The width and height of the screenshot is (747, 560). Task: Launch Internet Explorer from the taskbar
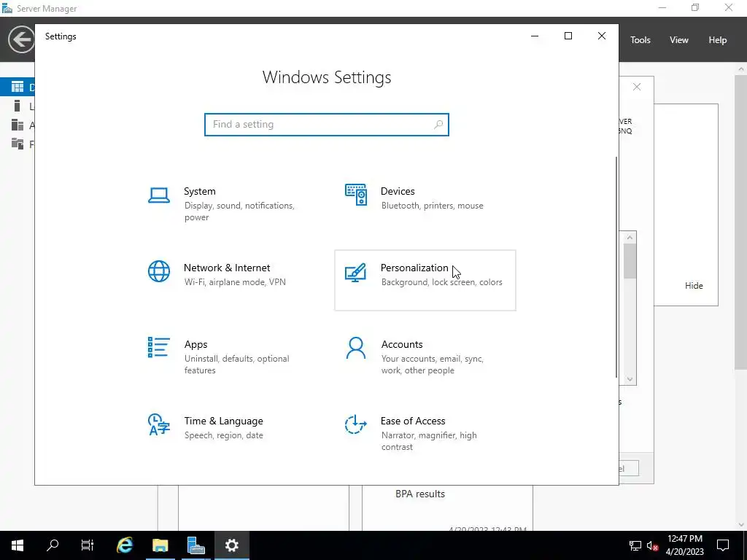[x=125, y=545]
